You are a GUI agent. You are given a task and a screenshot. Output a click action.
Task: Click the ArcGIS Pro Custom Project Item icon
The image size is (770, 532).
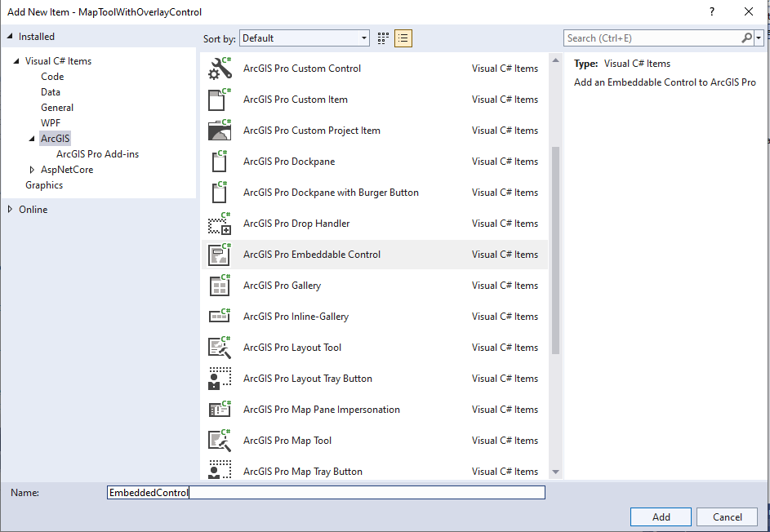220,130
